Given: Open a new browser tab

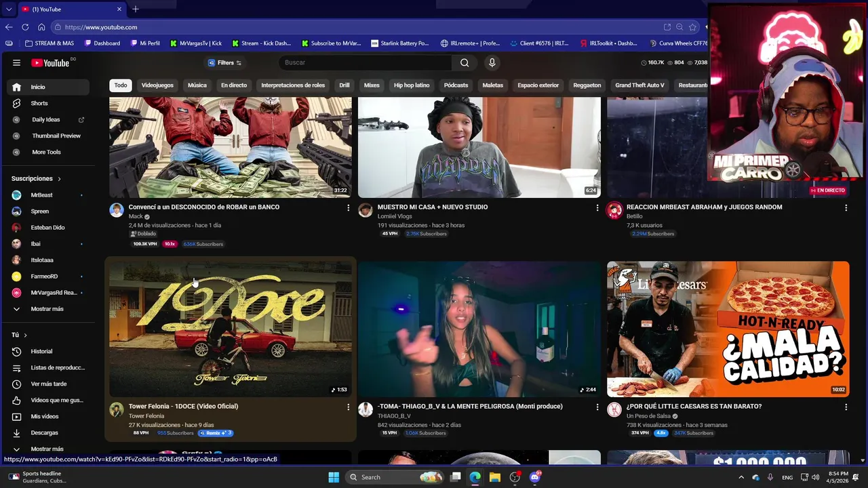Looking at the screenshot, I should click(136, 9).
